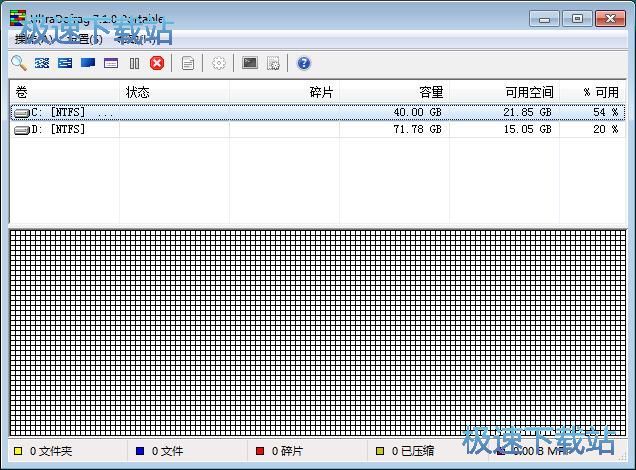Screen dimensions: 636x470
Task: Click the Full Optimization toolbar icon
Action: (x=88, y=63)
